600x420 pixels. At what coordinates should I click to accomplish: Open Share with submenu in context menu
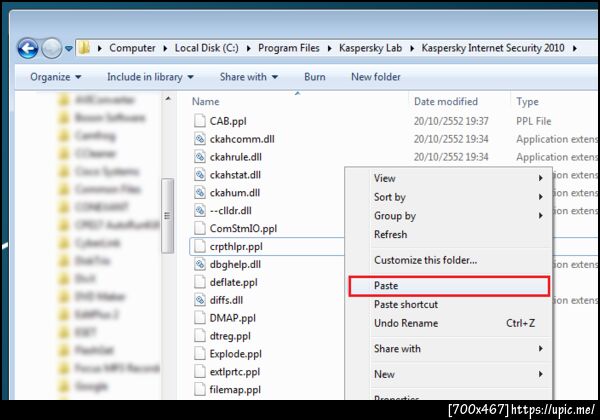click(x=449, y=349)
